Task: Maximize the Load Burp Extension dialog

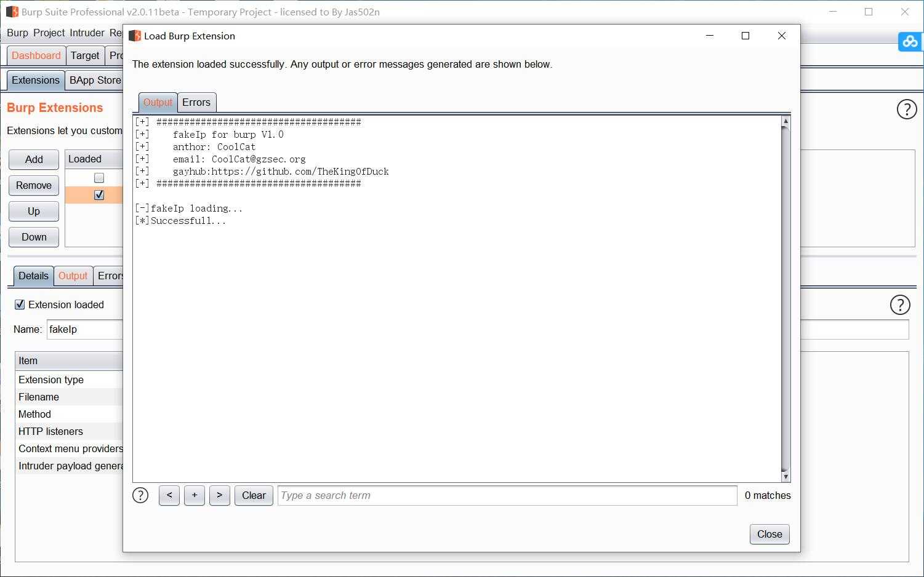Action: (745, 36)
